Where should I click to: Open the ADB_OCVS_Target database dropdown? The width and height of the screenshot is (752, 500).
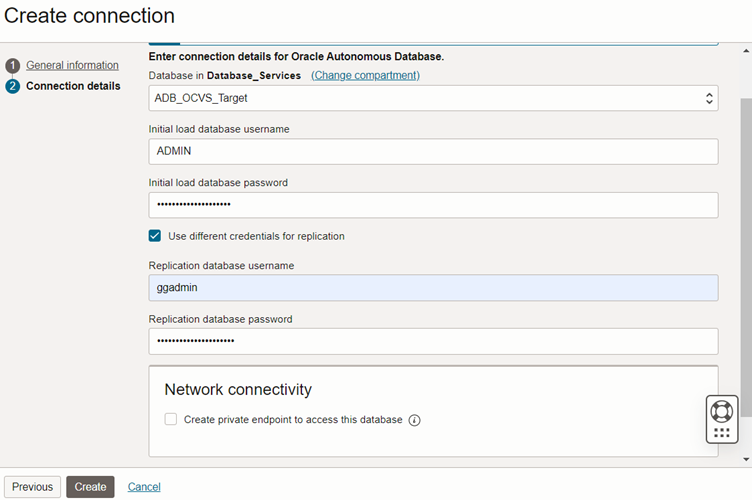pos(433,98)
